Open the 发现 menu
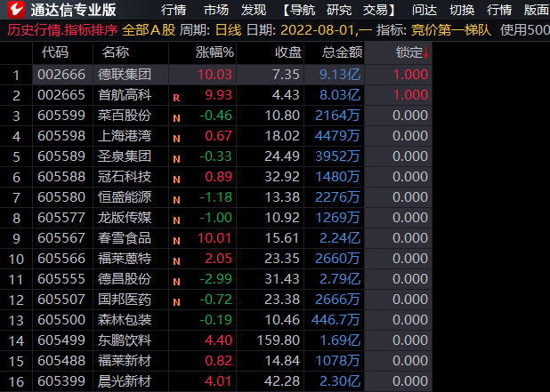Viewport: 550px width, 392px height. 254,10
